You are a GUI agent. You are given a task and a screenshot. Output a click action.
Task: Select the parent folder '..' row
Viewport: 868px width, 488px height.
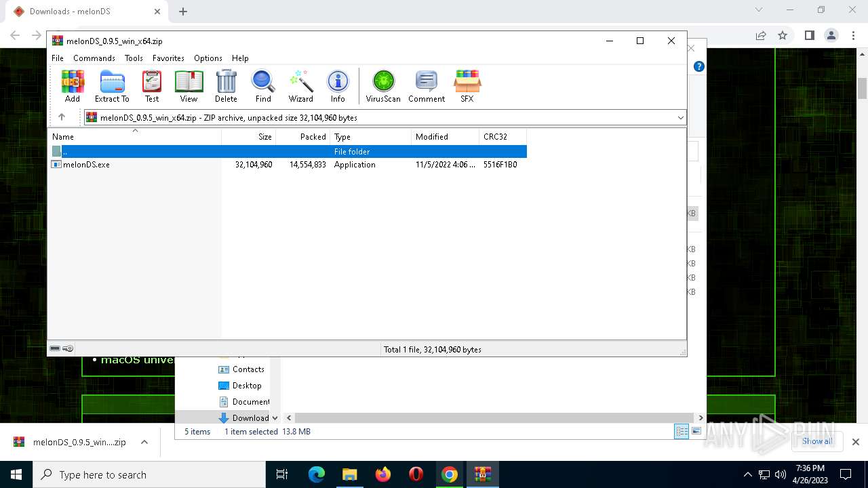click(288, 152)
